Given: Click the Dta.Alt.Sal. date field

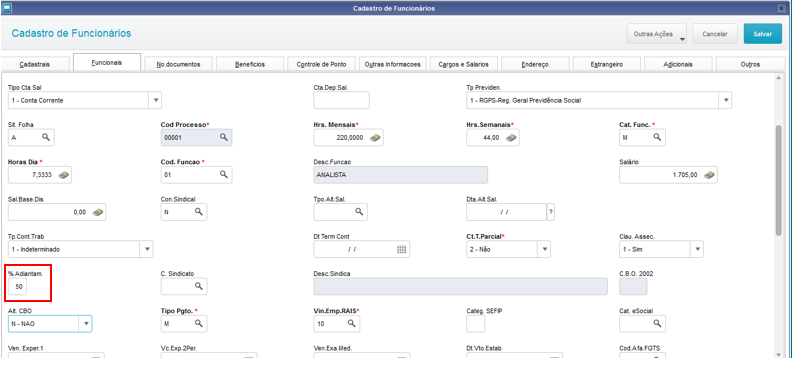Looking at the screenshot, I should (x=506, y=212).
